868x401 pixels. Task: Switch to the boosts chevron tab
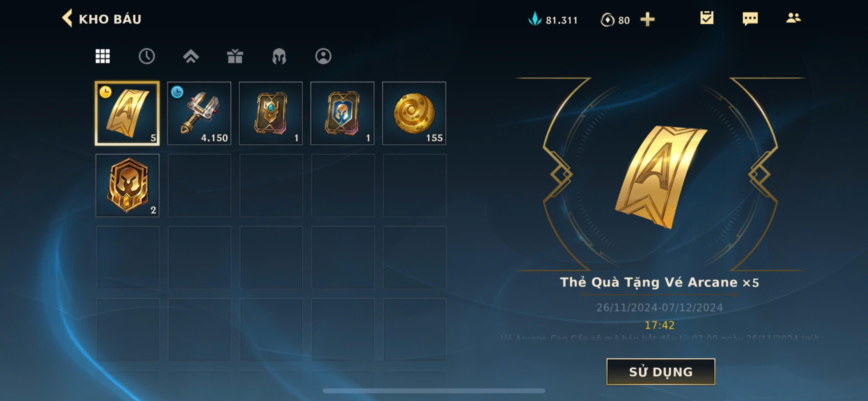tap(191, 56)
